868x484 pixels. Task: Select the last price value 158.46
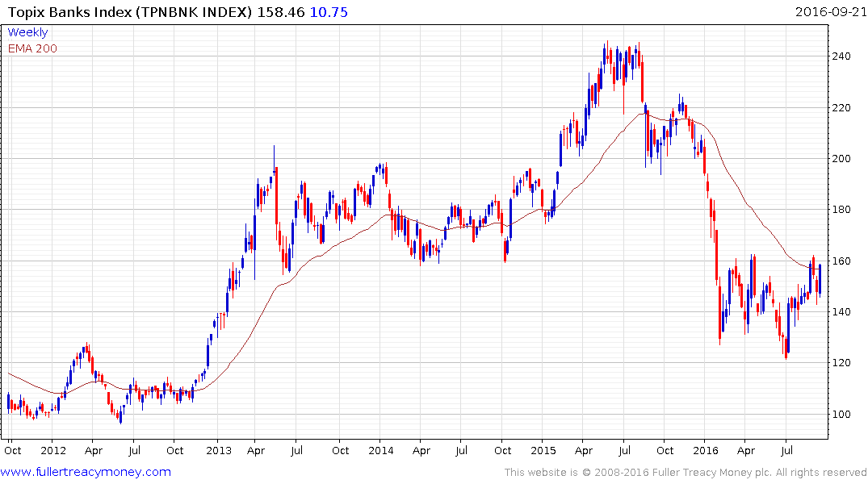click(281, 12)
